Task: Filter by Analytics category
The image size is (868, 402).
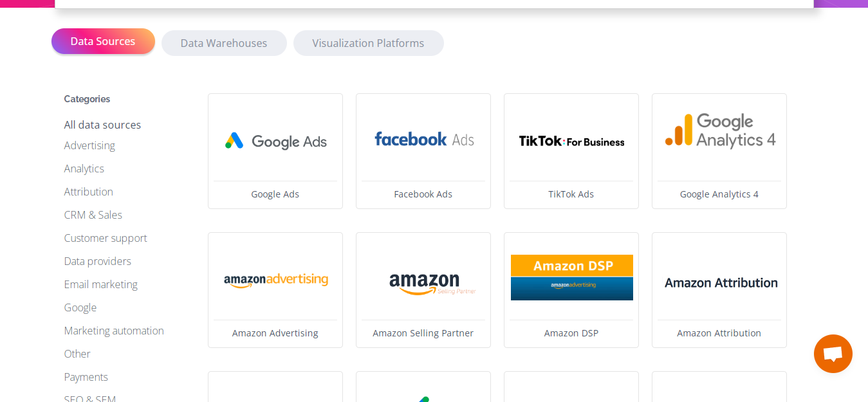Action: pyautogui.click(x=84, y=169)
